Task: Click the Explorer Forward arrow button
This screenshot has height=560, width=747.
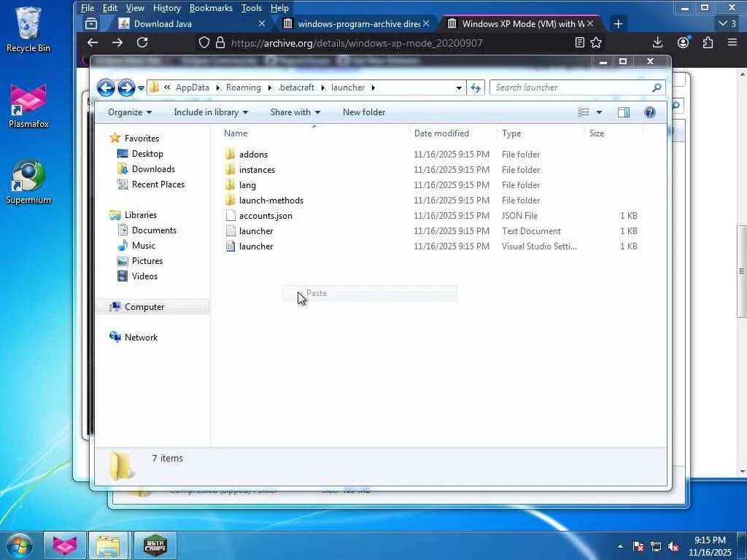Action: point(125,87)
